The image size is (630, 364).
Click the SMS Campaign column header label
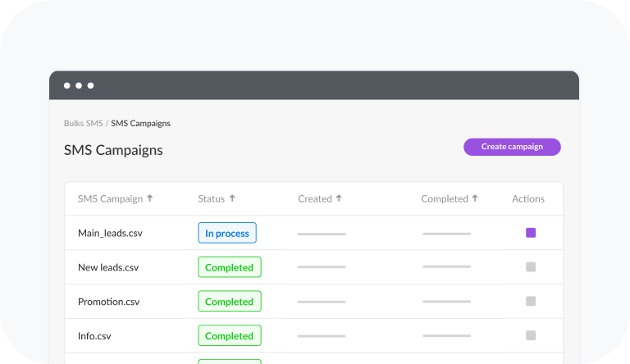point(110,199)
